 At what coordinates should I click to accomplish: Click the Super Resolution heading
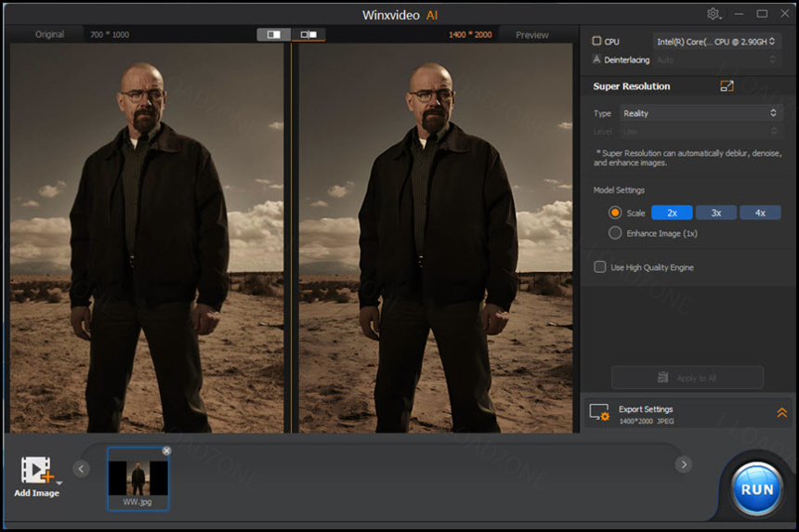click(632, 86)
